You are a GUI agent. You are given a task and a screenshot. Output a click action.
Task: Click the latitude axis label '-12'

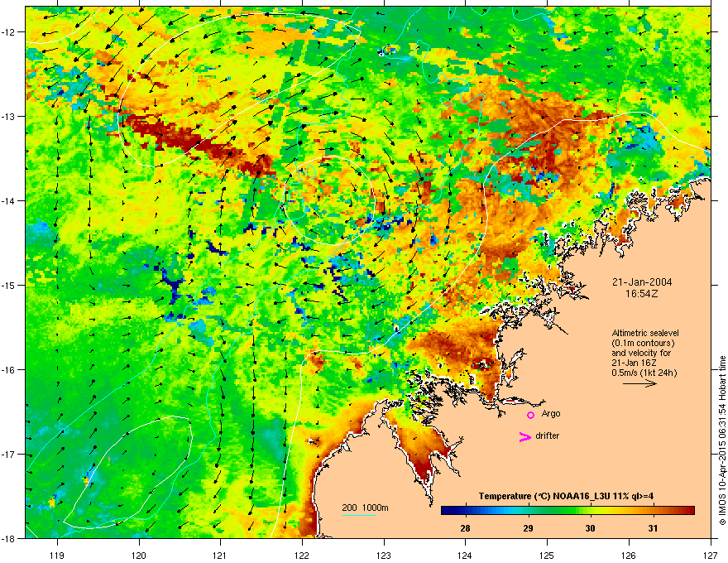point(9,31)
